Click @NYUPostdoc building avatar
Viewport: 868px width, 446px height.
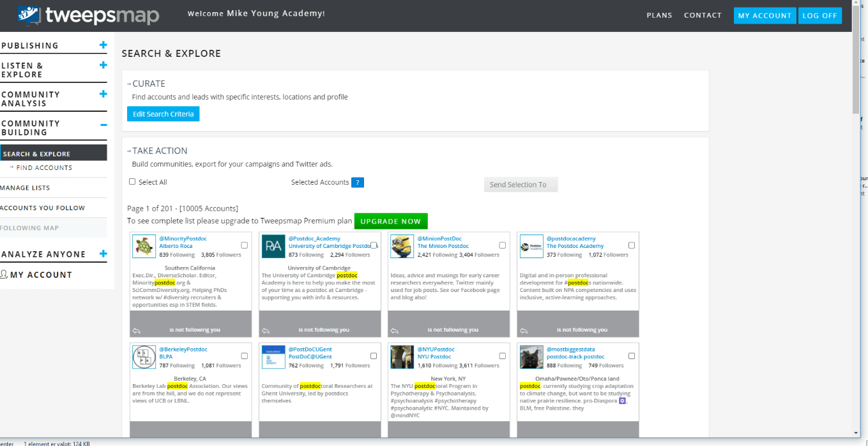click(x=402, y=357)
